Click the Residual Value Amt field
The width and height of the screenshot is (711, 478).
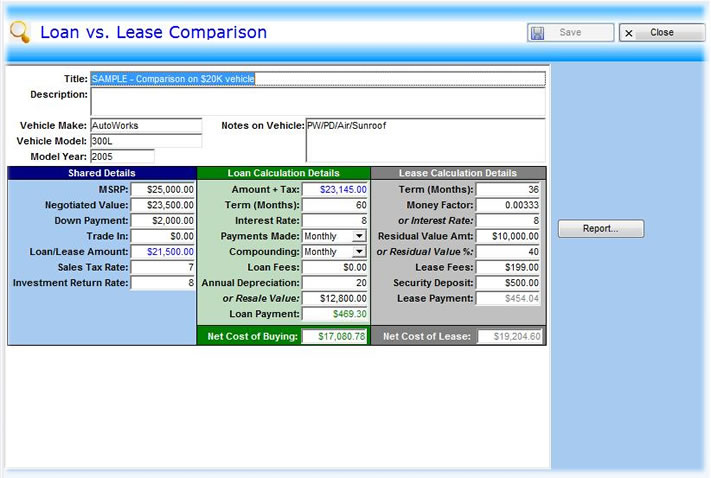(x=508, y=236)
